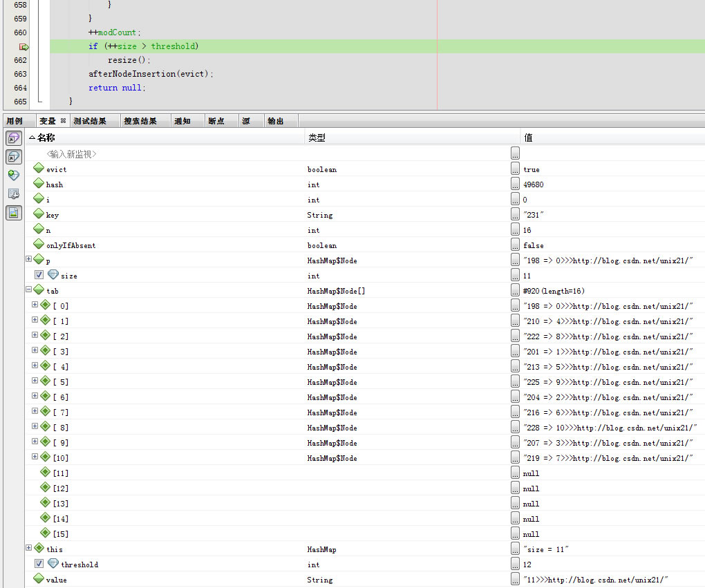Expand the tab [ 0] element
Image resolution: width=705 pixels, height=588 pixels.
click(35, 305)
